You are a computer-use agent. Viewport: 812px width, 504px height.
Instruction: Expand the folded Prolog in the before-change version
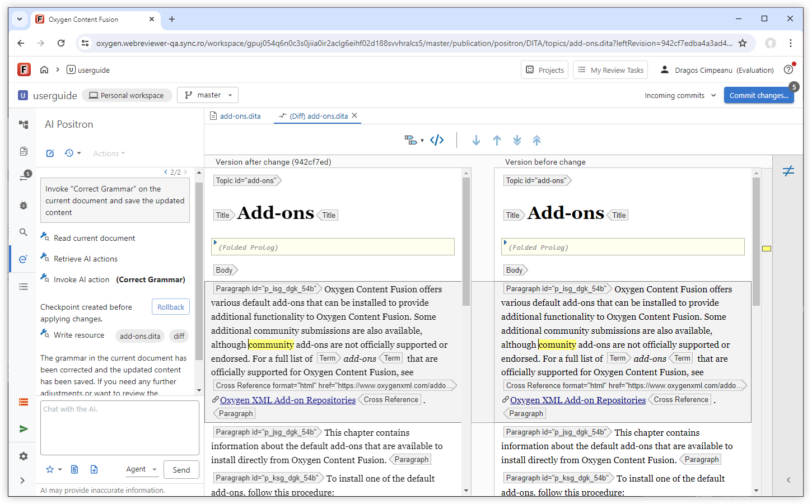505,242
